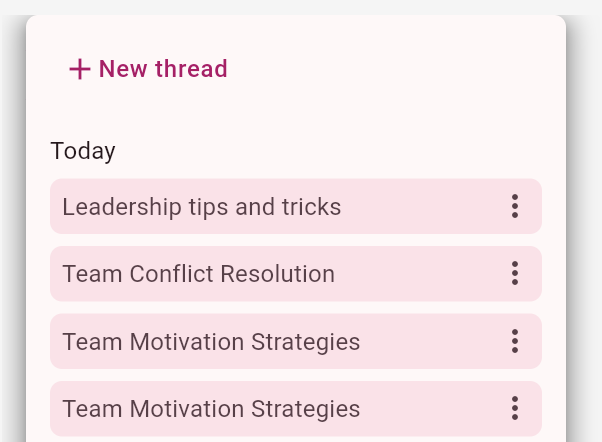Expand more actions for the Conflict Resolution thread

pos(515,274)
